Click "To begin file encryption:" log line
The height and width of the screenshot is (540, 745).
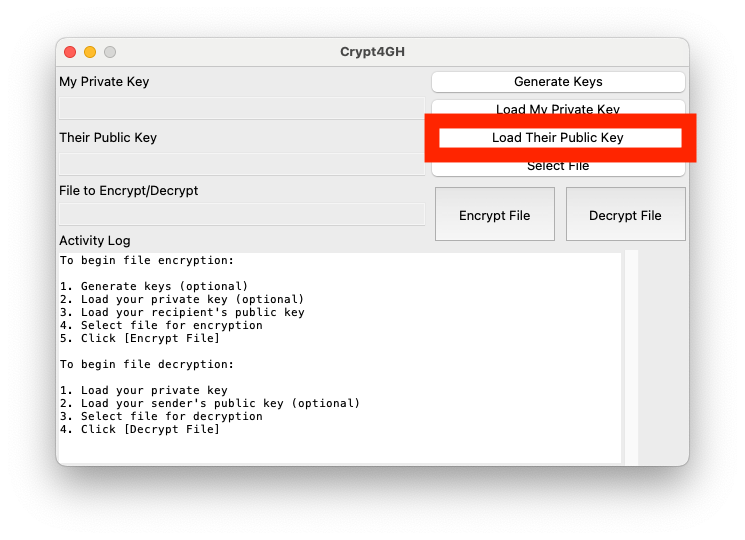point(146,261)
